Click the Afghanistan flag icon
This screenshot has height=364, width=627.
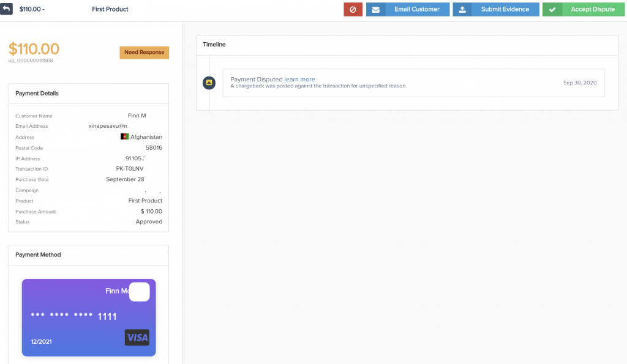124,137
